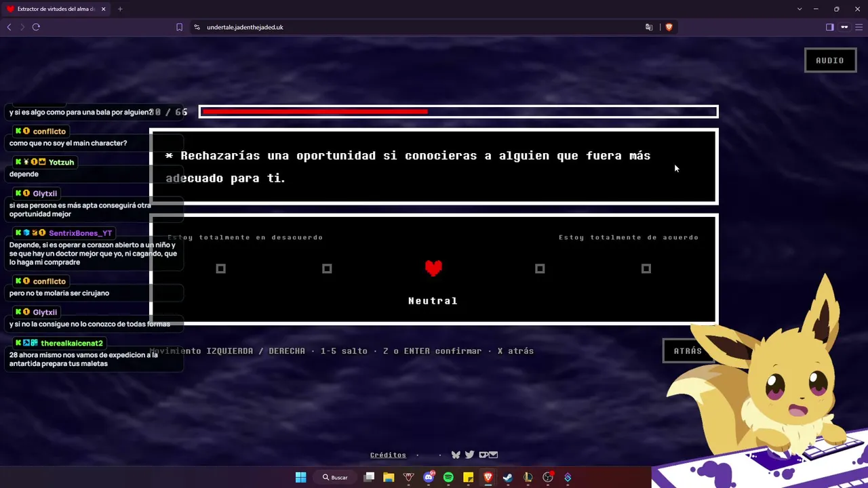868x488 pixels.
Task: Click chat username SentrixBones_YT
Action: pyautogui.click(x=80, y=233)
